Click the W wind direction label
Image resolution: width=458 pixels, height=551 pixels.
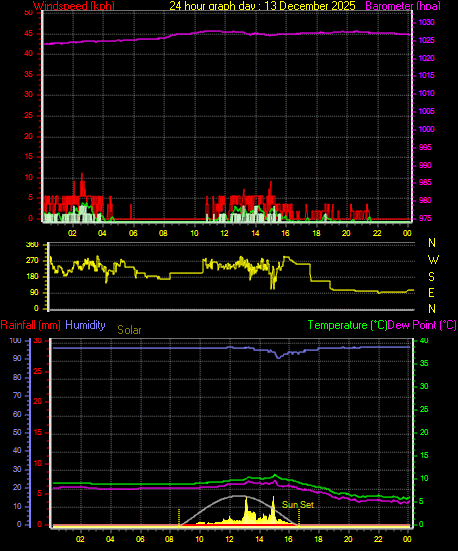click(x=433, y=260)
